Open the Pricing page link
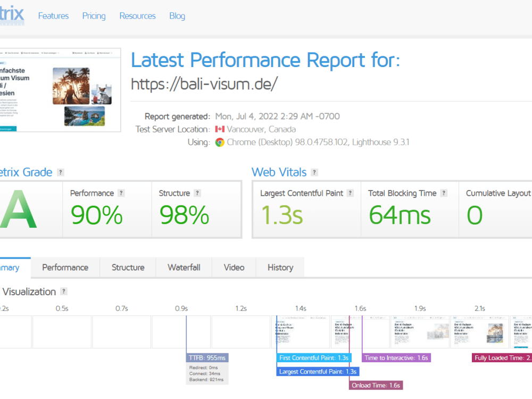The height and width of the screenshot is (399, 532). click(x=94, y=16)
